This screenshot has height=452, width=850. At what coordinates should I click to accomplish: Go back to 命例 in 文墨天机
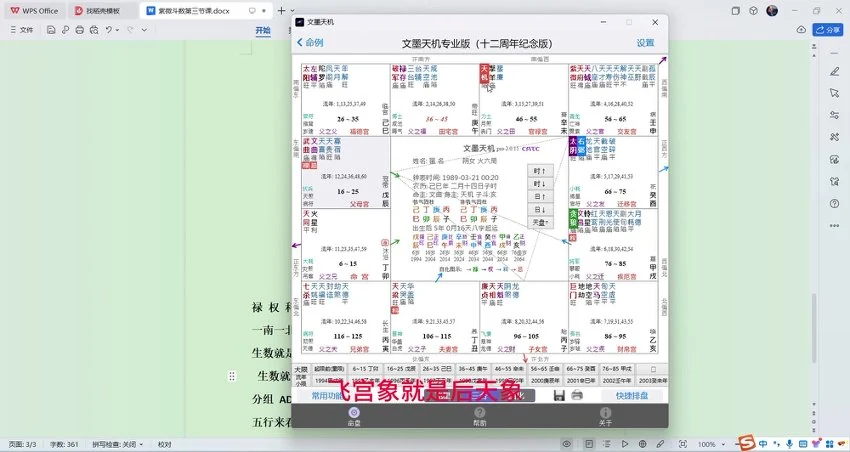coord(310,42)
